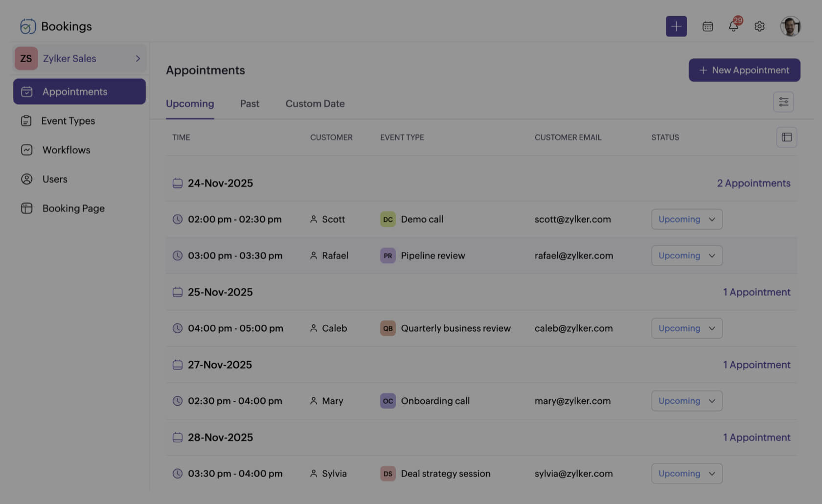Screen dimensions: 822x504
Task: Click the clock icon for 04:00 pm - 05:00 pm
Action: click(x=178, y=328)
